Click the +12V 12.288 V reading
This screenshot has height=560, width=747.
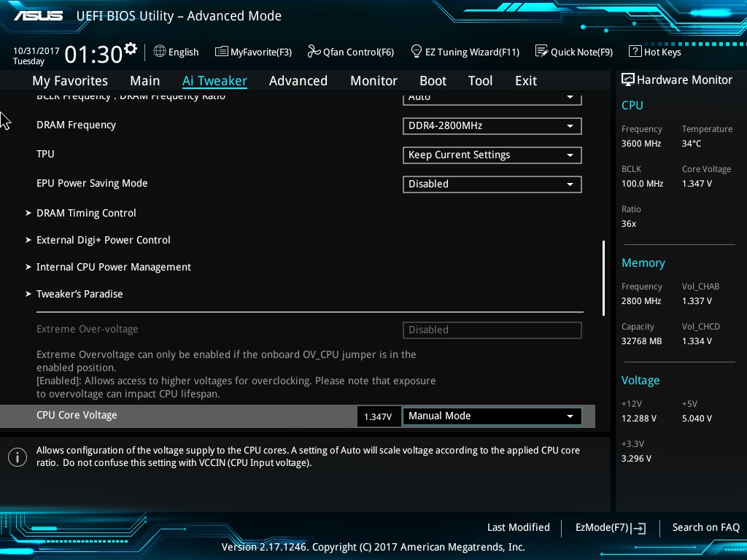639,418
